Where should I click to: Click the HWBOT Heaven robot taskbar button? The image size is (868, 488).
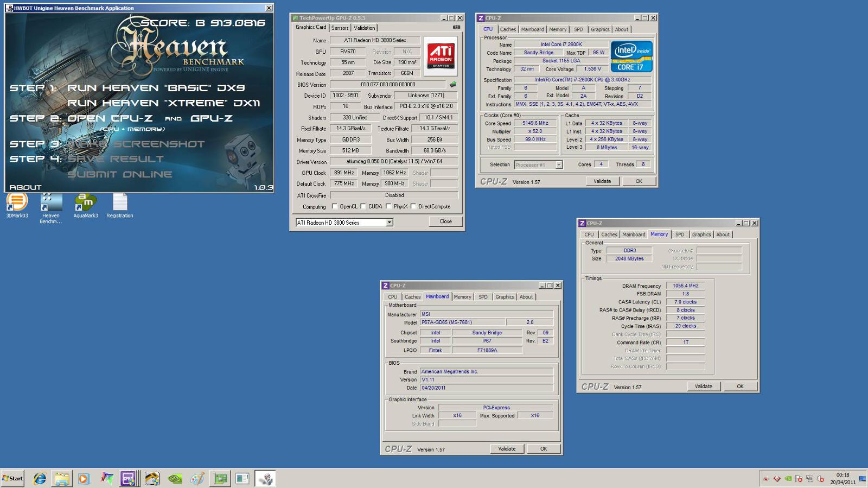click(265, 479)
